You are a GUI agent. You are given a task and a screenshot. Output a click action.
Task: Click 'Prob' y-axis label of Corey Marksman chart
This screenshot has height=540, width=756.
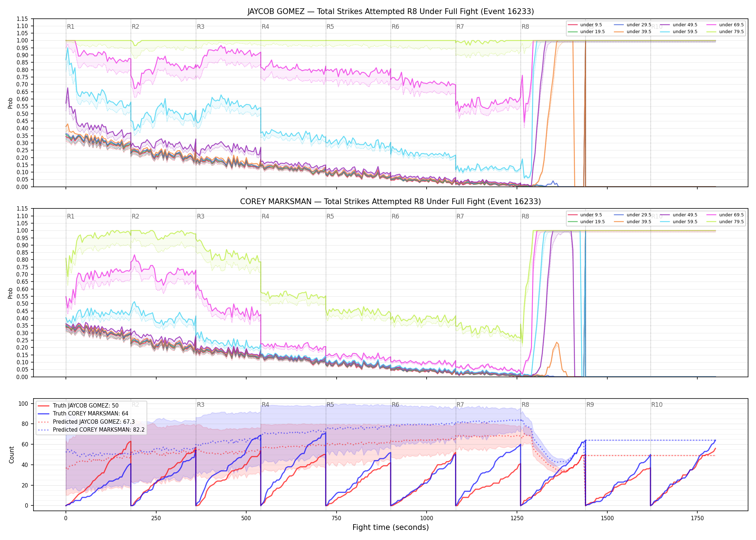10,293
